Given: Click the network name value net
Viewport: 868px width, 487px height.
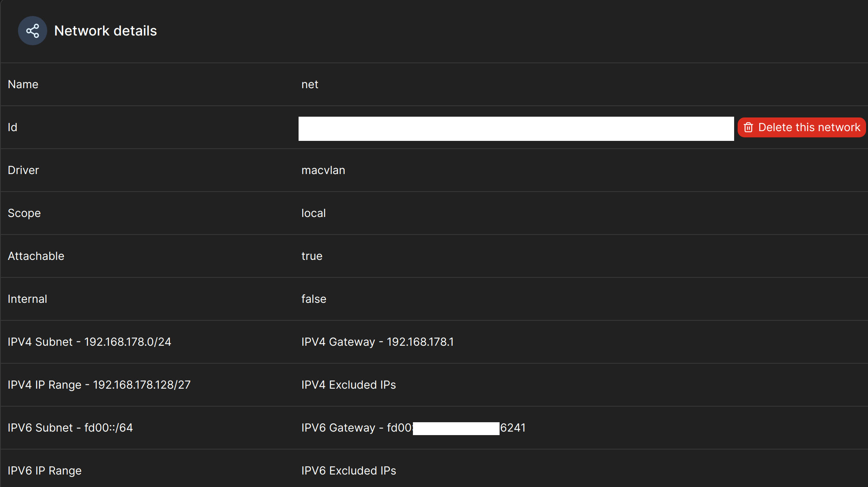Looking at the screenshot, I should click(309, 84).
